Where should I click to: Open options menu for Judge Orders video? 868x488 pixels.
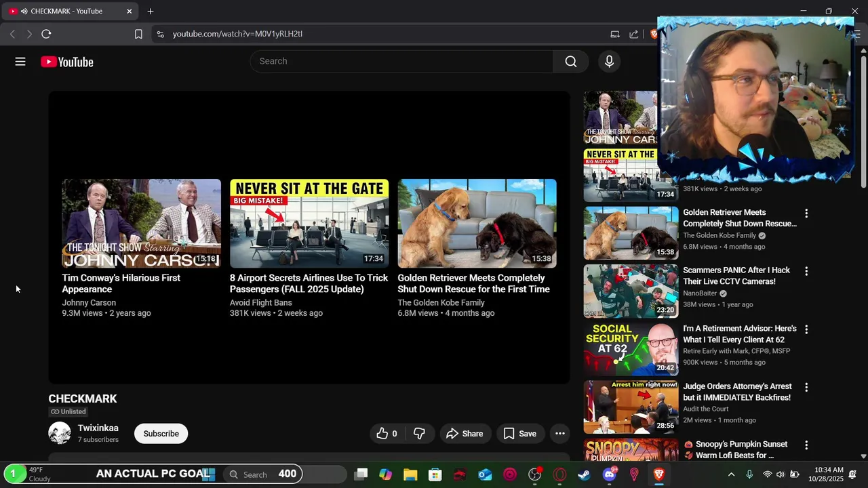[806, 387]
